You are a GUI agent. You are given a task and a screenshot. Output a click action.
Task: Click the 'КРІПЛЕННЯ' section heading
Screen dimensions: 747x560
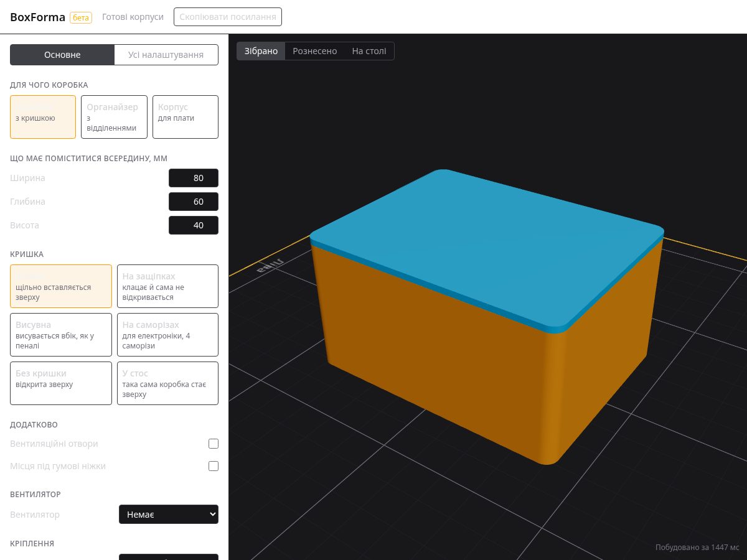click(x=32, y=544)
